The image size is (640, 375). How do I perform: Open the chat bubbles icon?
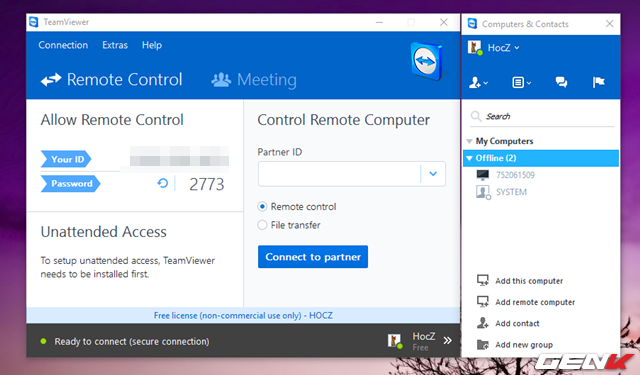coord(561,82)
